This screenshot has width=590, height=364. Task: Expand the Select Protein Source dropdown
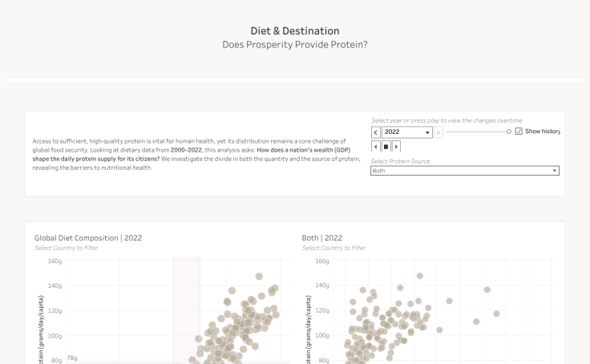coord(464,171)
